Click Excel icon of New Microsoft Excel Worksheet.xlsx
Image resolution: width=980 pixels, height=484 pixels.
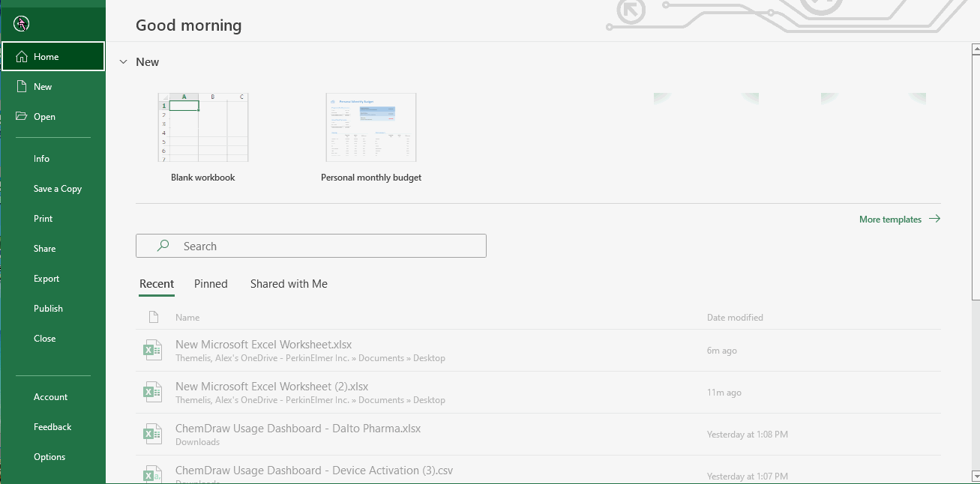coord(153,350)
